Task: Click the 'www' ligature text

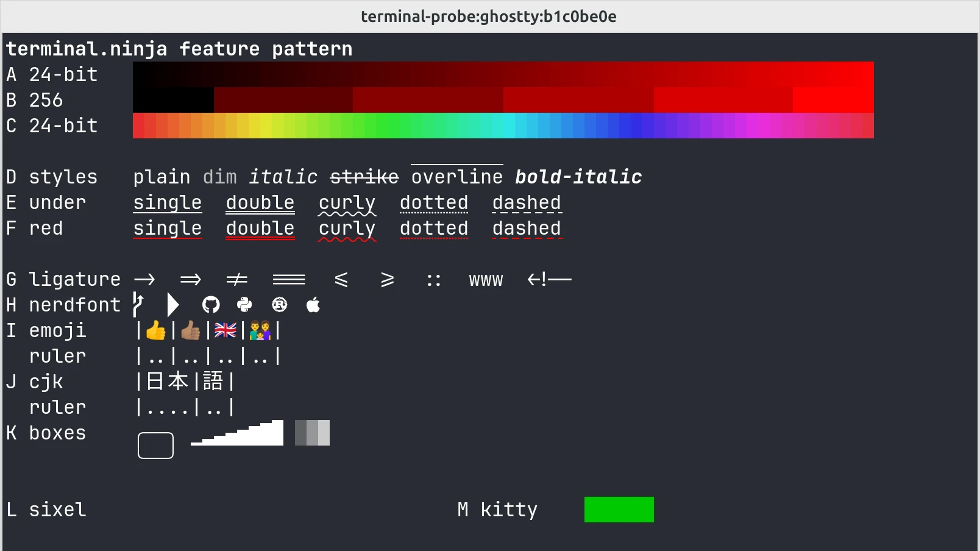Action: [x=486, y=280]
